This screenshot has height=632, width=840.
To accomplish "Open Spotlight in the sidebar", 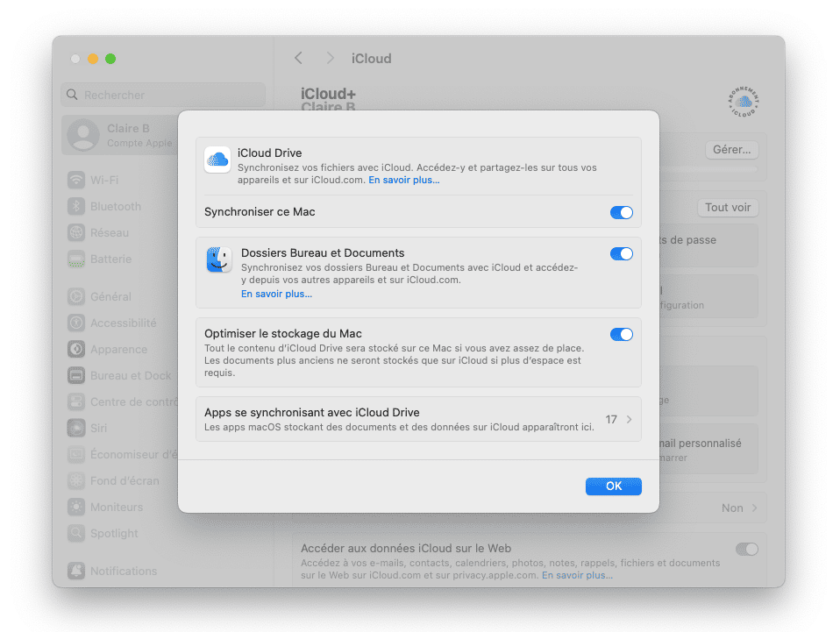I will pyautogui.click(x=112, y=532).
